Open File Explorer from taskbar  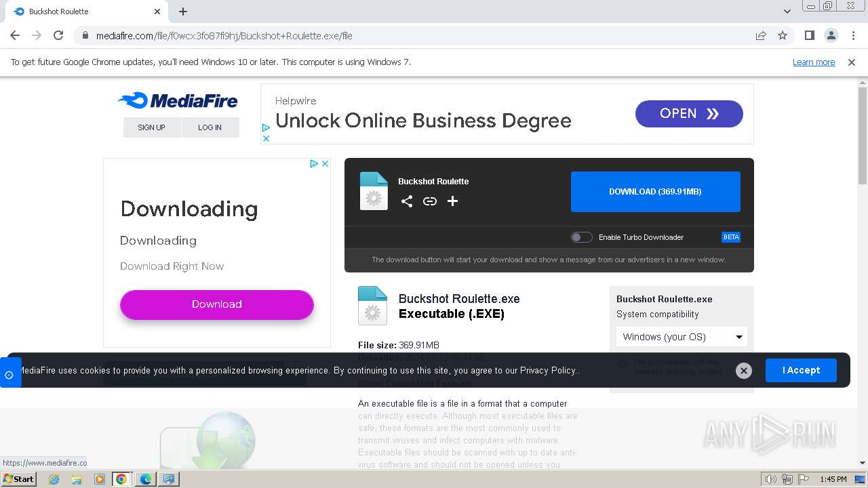coord(77,479)
